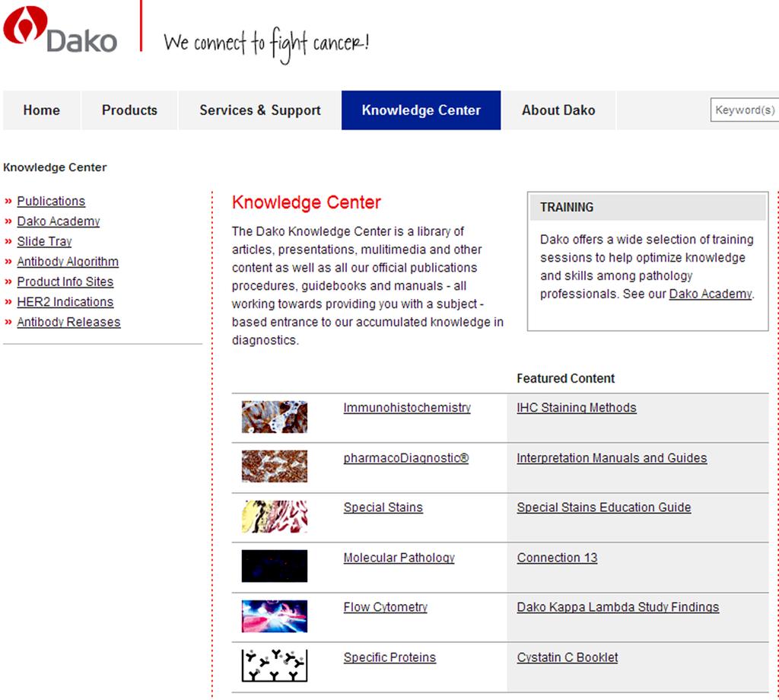Screen dimensions: 779x700
Task: Click the pharmacoDiagnostic thumbnail image
Action: [x=274, y=466]
